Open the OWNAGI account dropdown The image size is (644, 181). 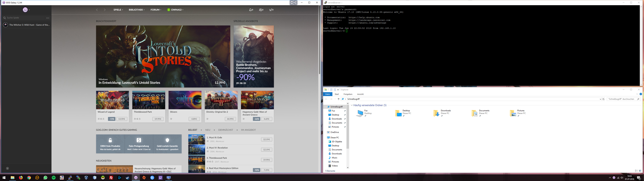coord(175,10)
